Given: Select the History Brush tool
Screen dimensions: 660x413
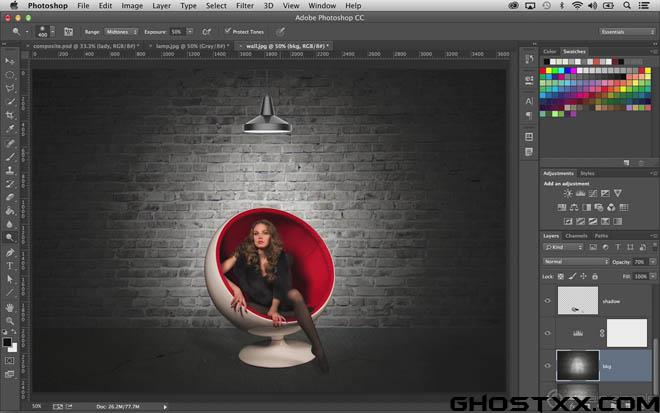Looking at the screenshot, I should [x=10, y=184].
